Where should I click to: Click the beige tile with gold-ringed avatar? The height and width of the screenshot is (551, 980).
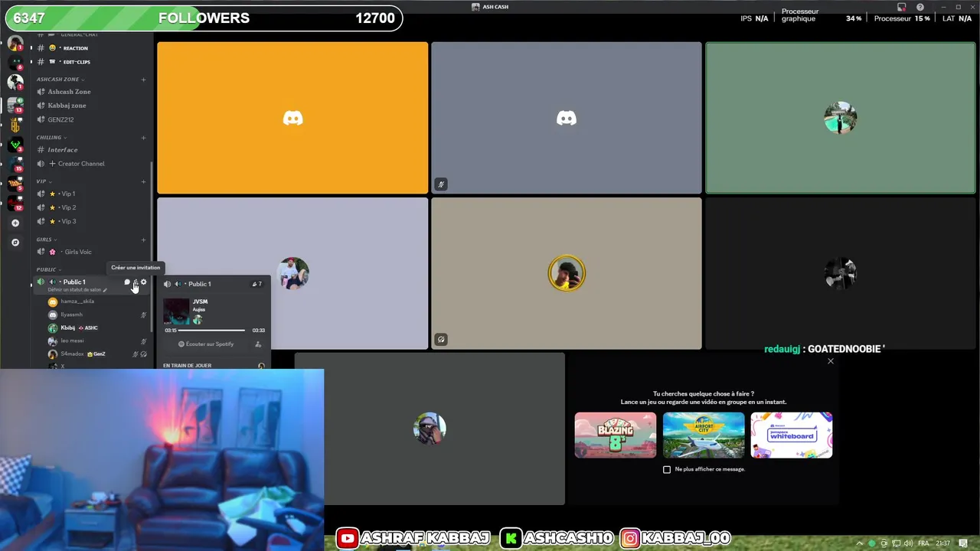(x=566, y=273)
